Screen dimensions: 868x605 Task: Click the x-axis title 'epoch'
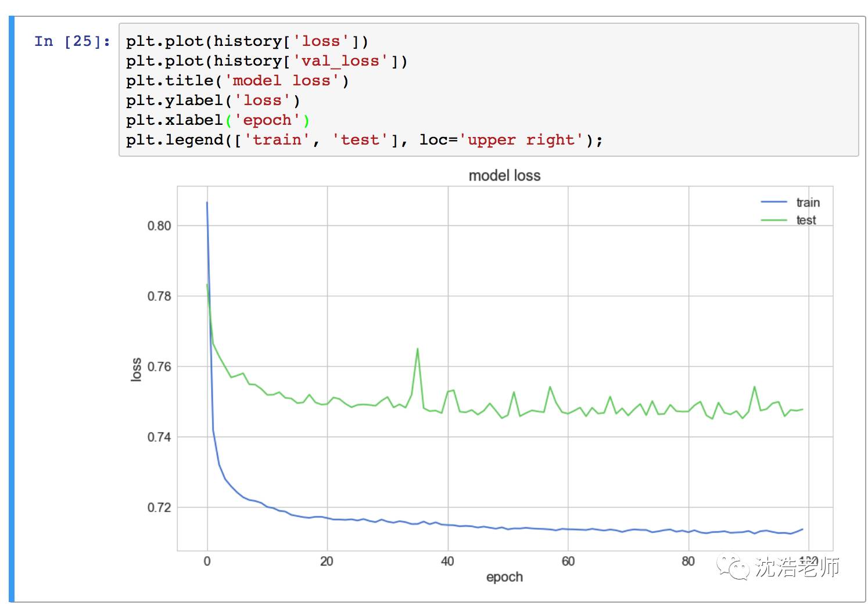[x=504, y=577]
